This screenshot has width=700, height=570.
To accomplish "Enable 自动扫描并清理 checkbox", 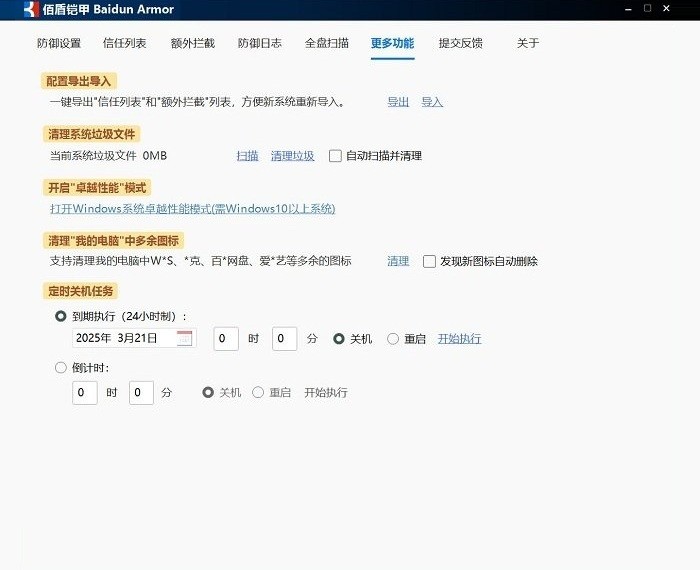I will click(x=335, y=156).
